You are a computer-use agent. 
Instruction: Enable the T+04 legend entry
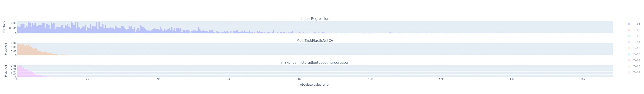[x=636, y=42]
